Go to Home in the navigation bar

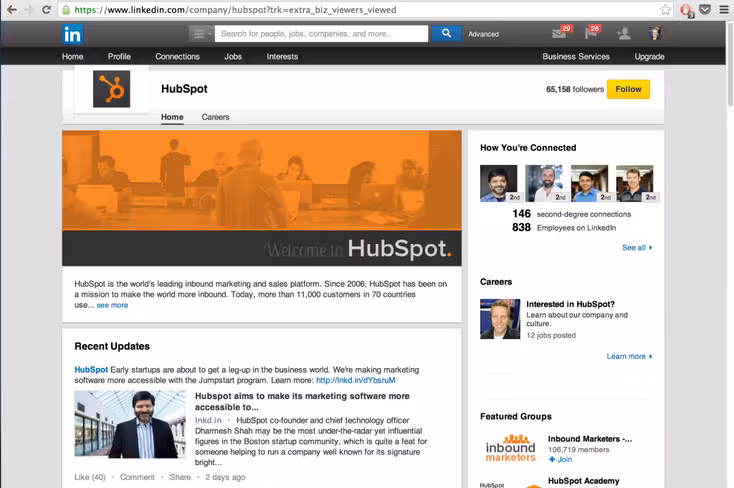(73, 57)
